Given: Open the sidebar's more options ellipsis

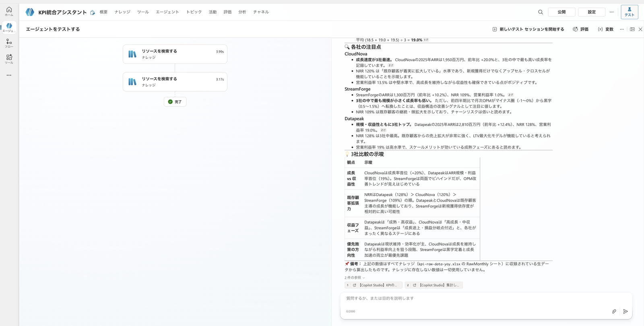Looking at the screenshot, I should coord(9,75).
